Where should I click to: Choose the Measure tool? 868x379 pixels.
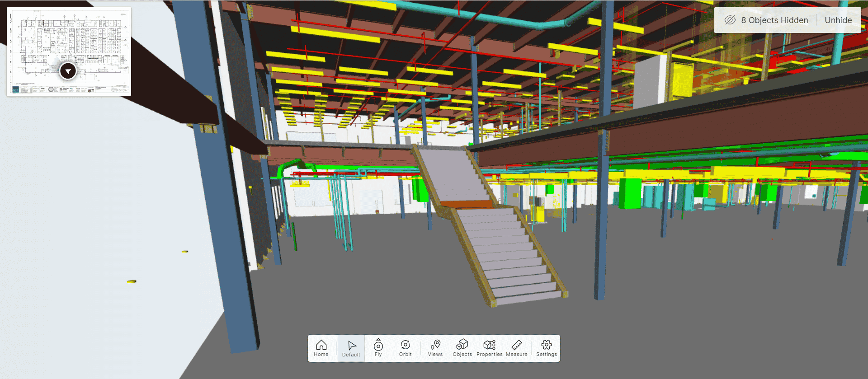coord(517,348)
